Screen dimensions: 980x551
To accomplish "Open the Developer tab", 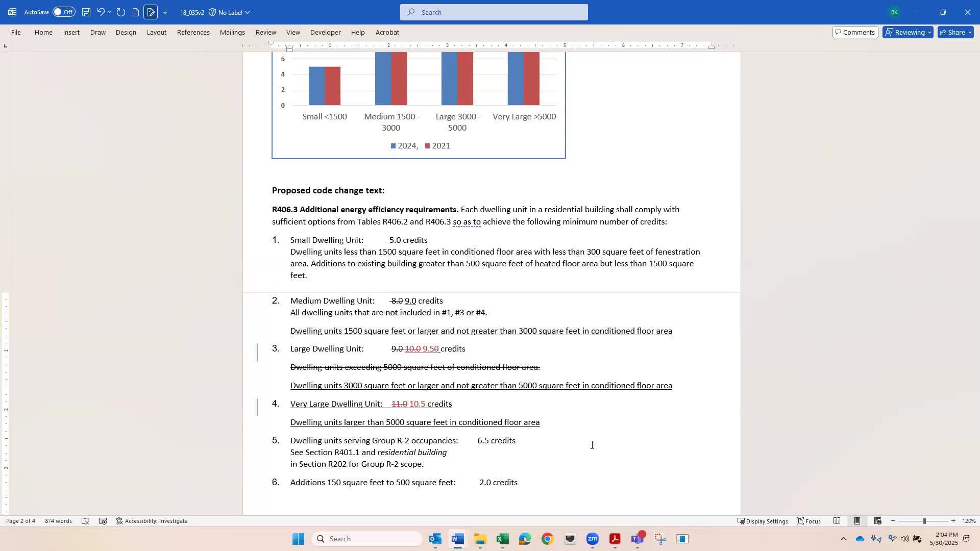I will pyautogui.click(x=326, y=32).
